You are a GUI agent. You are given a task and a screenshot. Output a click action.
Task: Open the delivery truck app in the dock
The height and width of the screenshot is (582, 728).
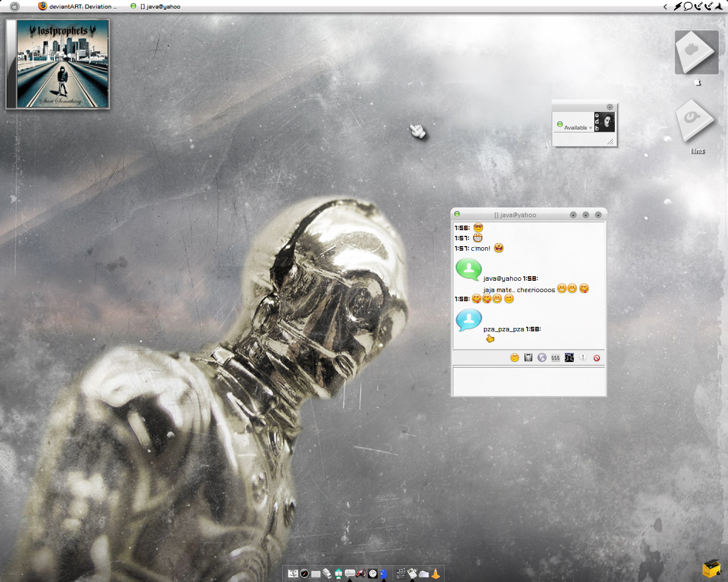(327, 573)
